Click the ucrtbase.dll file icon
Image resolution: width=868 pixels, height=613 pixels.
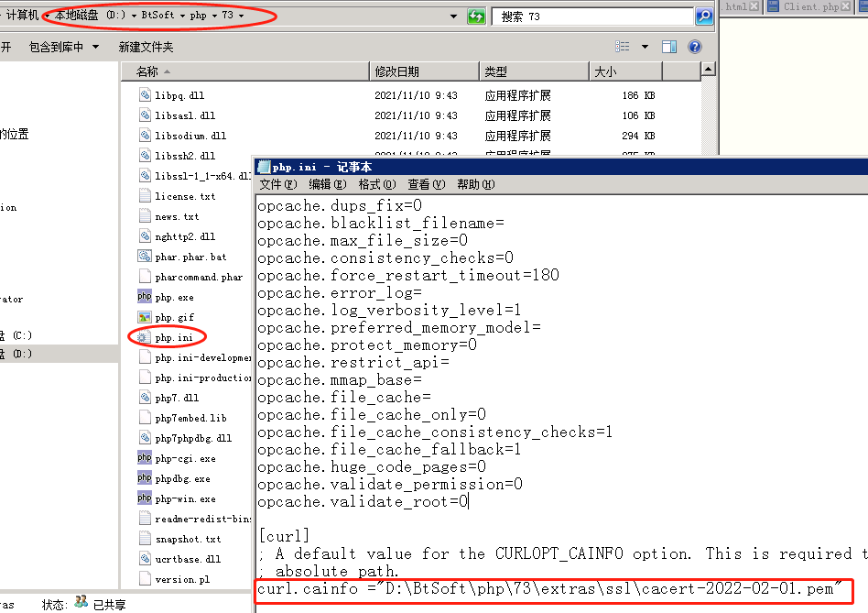tap(145, 559)
